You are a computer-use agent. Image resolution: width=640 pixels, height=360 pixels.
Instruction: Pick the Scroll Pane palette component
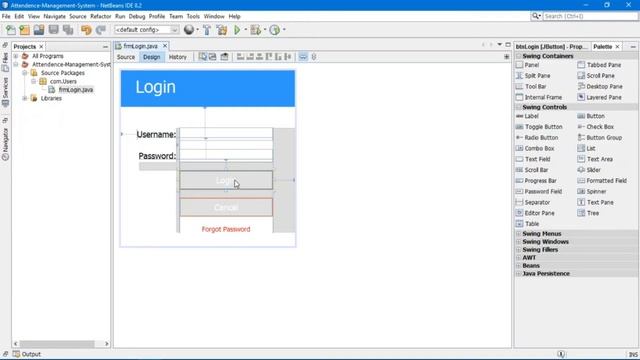[x=596, y=76]
